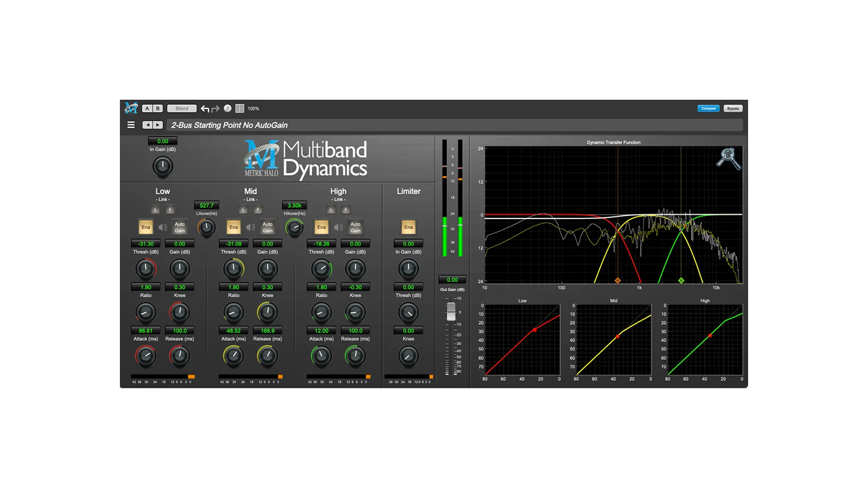Viewport: 868px width, 488px height.
Task: Click the orange low crossover marker on the graph
Action: [x=617, y=280]
